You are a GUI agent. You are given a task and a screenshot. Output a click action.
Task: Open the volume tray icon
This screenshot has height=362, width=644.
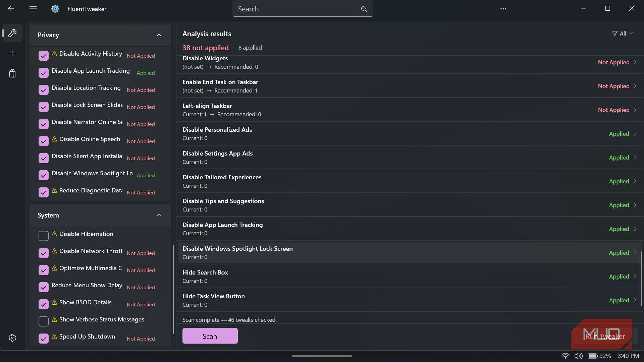(x=579, y=356)
